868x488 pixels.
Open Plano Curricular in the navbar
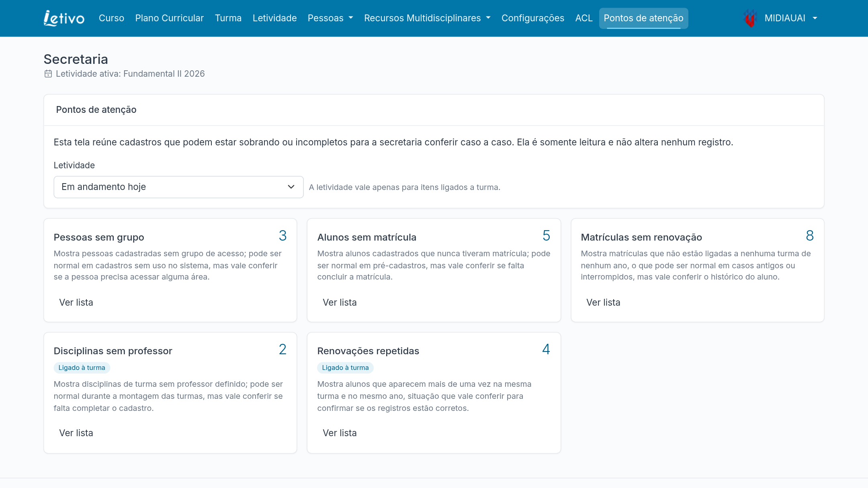(x=170, y=18)
